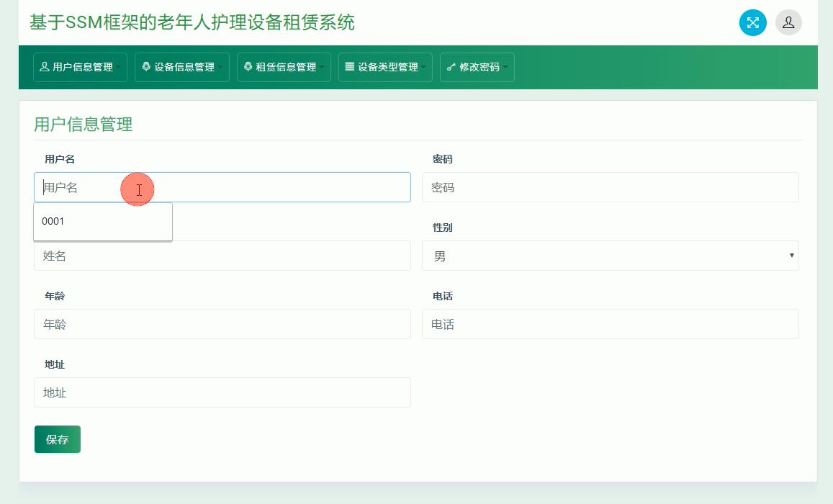
Task: Open the user profile avatar icon
Action: (788, 23)
